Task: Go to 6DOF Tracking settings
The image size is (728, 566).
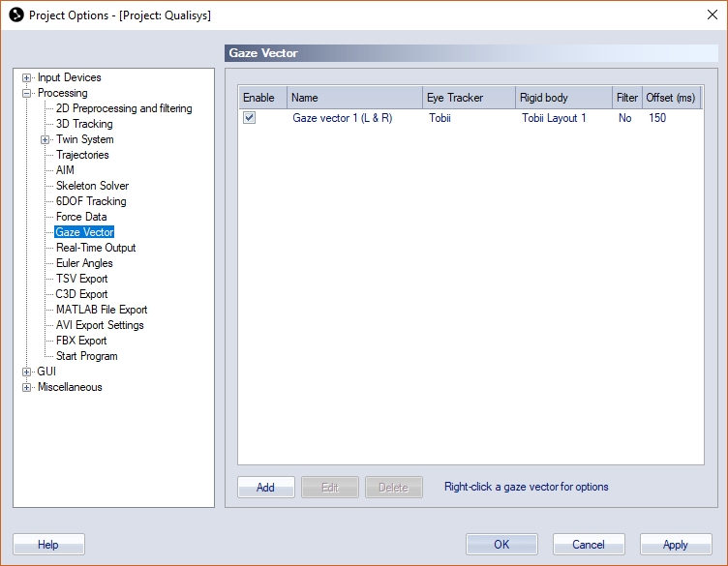Action: point(91,201)
